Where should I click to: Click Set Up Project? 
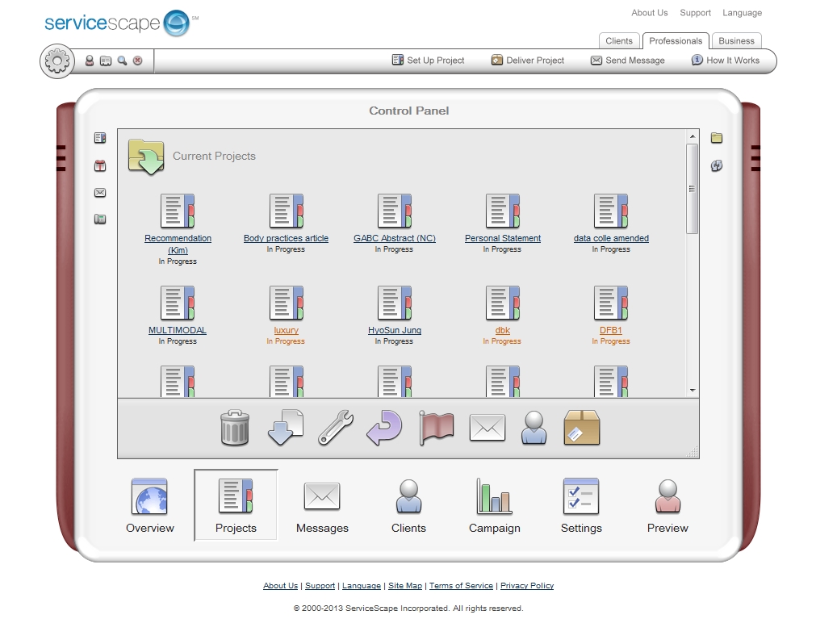[428, 61]
